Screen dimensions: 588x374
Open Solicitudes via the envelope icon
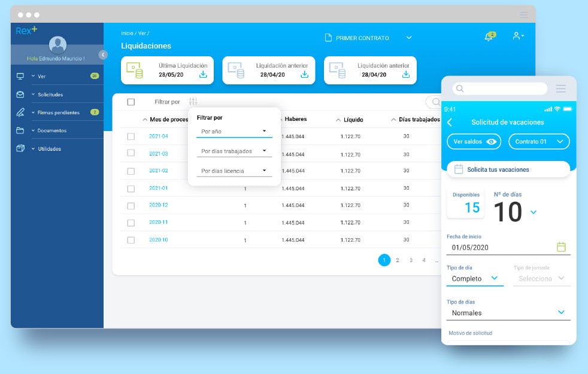click(22, 95)
